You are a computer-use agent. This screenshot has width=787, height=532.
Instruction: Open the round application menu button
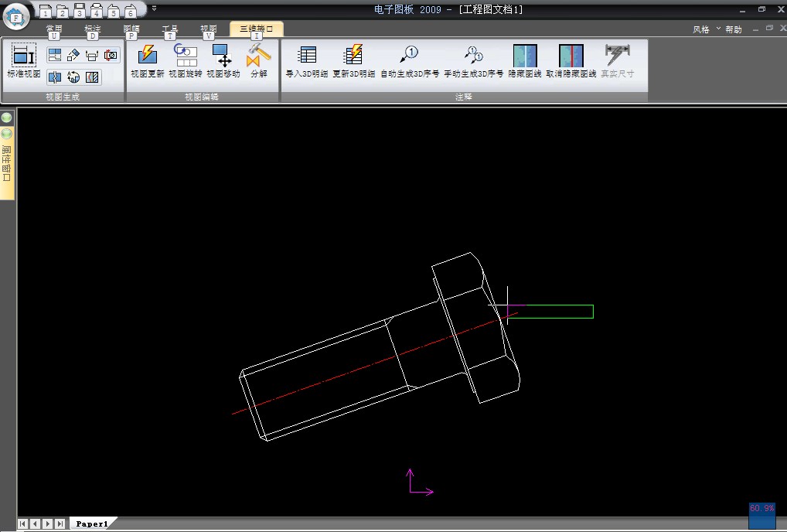click(x=16, y=16)
